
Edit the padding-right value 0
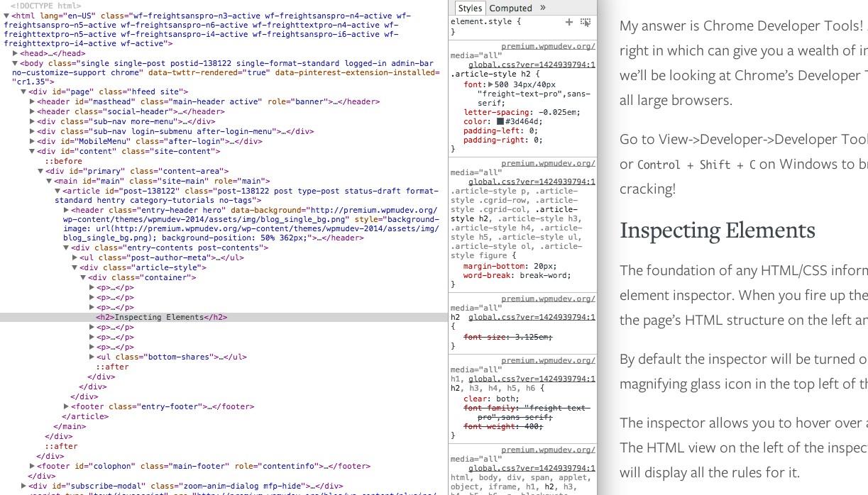[x=537, y=140]
